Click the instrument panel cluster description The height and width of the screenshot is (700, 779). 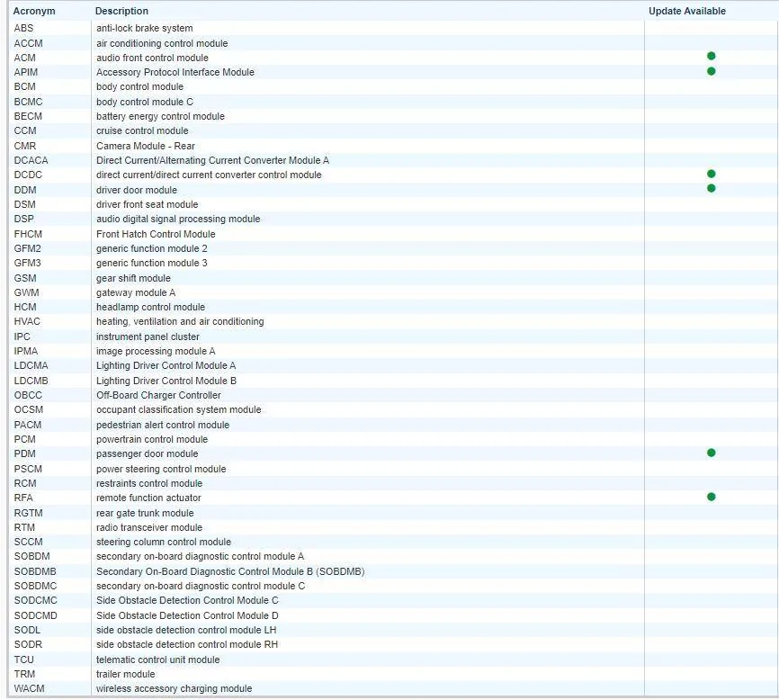pos(148,337)
